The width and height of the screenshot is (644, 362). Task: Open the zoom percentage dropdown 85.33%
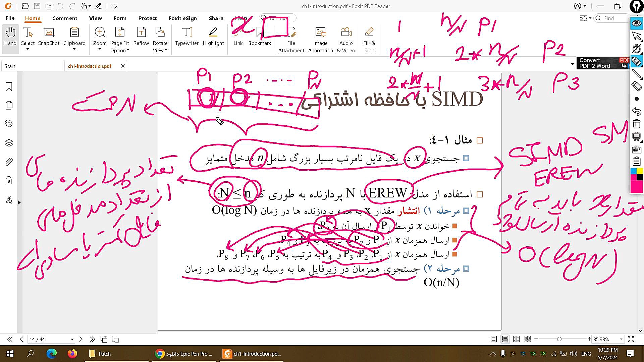(x=621, y=340)
